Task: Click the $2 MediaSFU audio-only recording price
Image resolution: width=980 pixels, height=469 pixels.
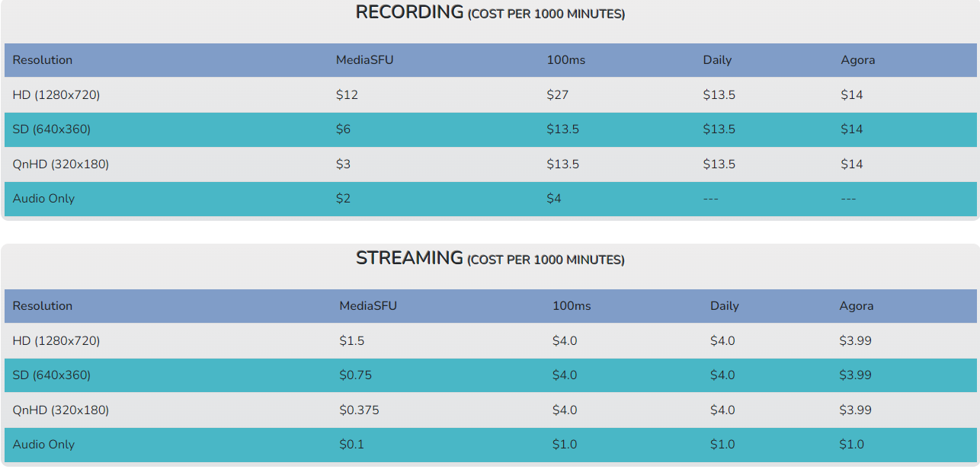Action: [x=343, y=199]
